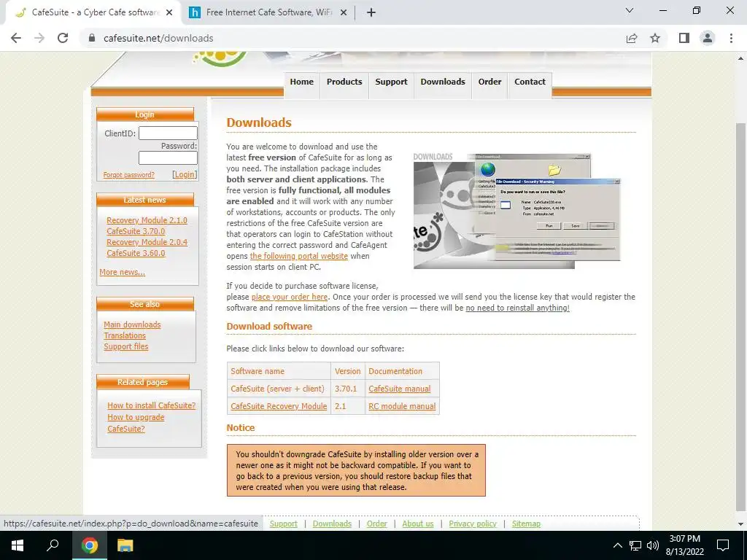Show hidden system tray icons

tap(617, 545)
